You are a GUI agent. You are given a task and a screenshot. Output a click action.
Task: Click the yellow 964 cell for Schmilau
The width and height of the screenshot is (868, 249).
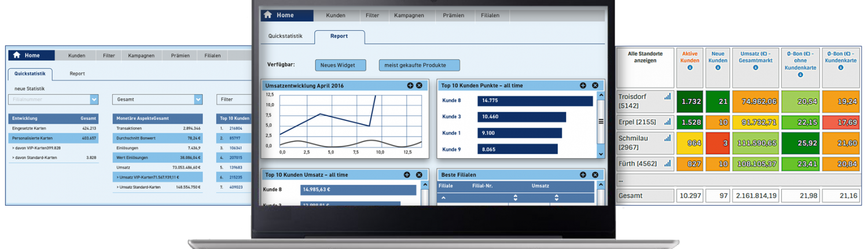[x=691, y=143]
